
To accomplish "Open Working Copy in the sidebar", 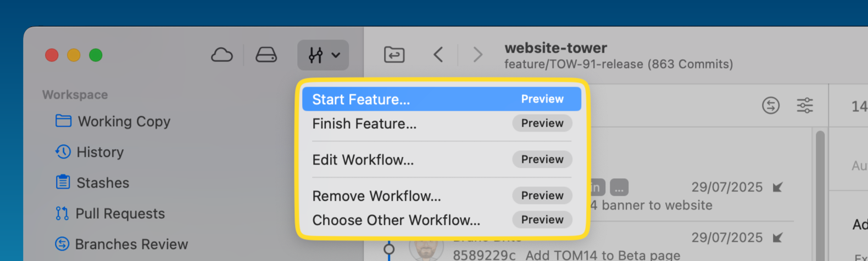I will [x=124, y=121].
